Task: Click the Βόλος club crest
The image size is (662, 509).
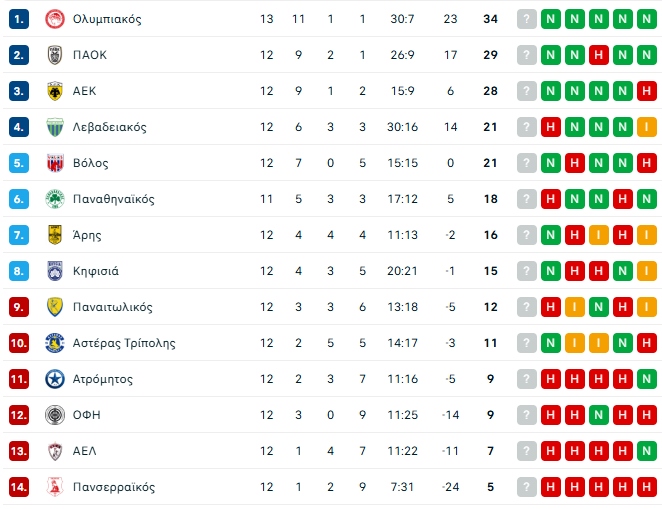Action: (55, 163)
